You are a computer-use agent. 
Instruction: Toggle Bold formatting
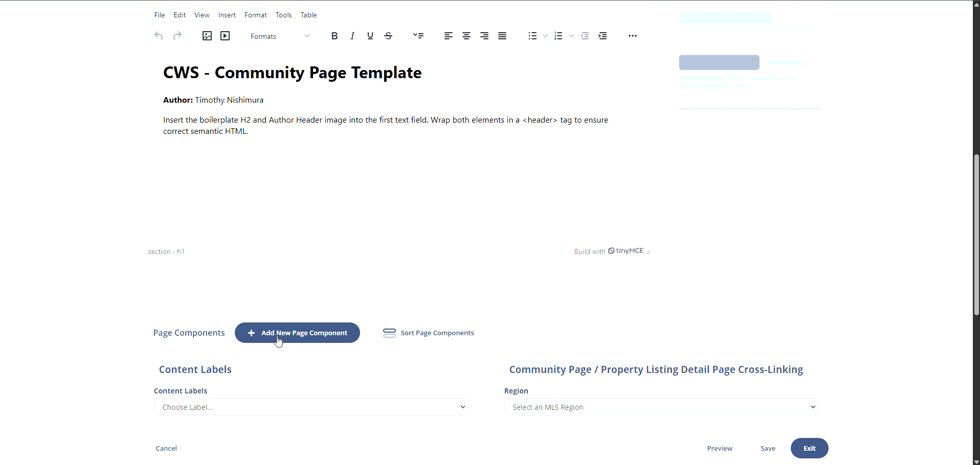(x=335, y=36)
